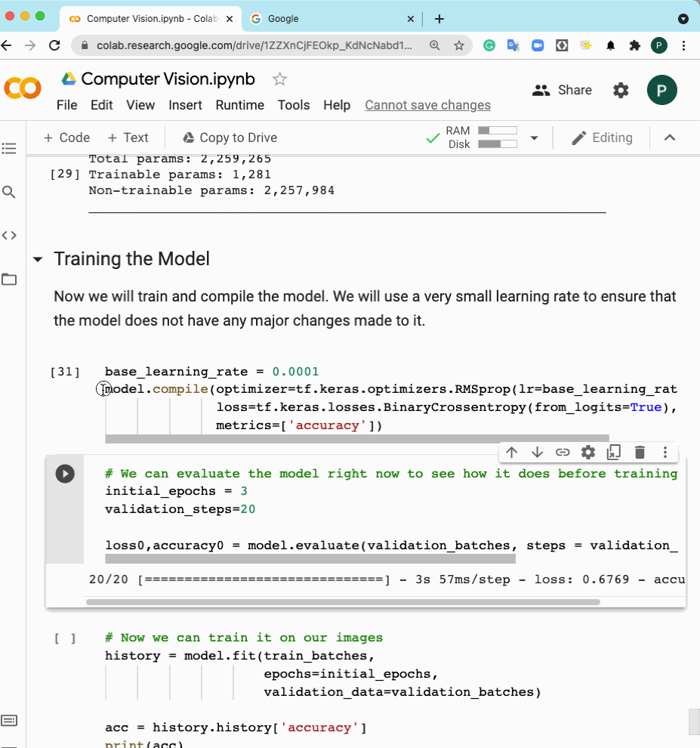The width and height of the screenshot is (700, 748).
Task: Click the [31] execution count of compile cell
Action: [x=65, y=372]
